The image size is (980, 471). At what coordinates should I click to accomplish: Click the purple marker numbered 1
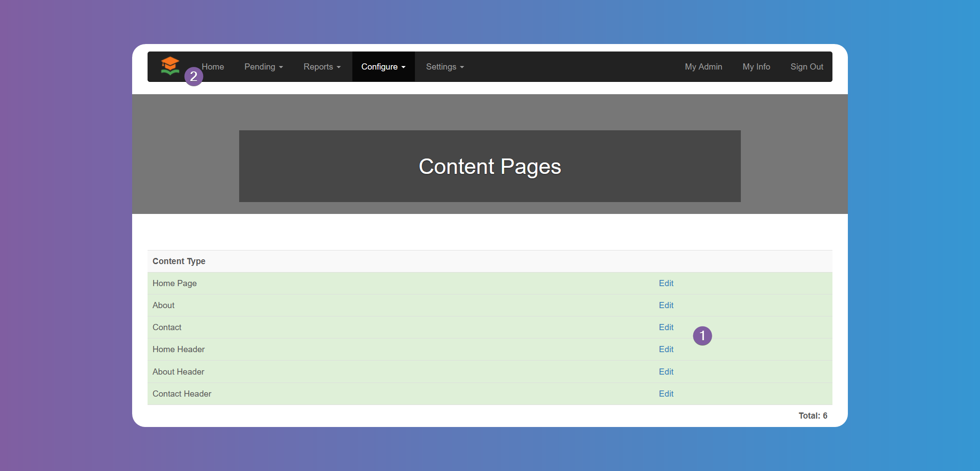click(x=703, y=336)
